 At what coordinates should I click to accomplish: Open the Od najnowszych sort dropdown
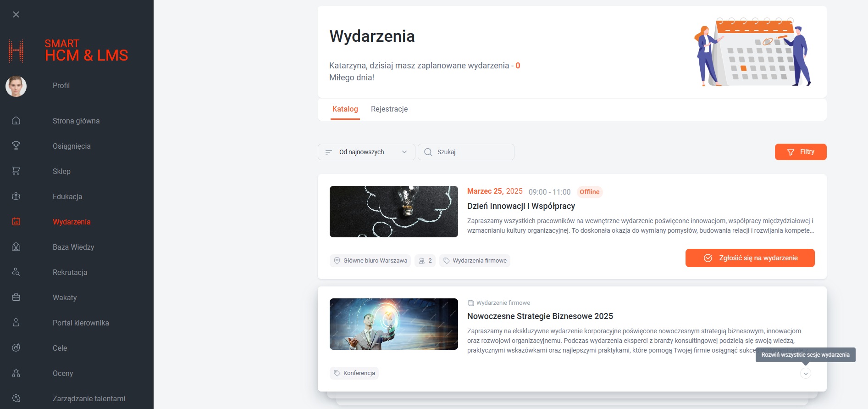[x=366, y=152]
